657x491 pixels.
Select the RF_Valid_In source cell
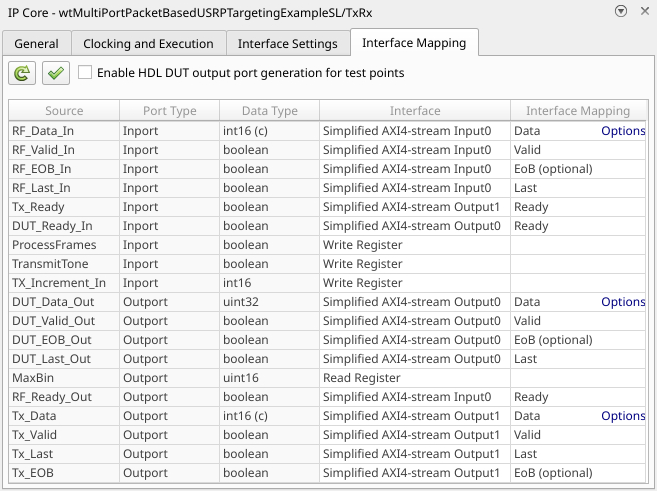(64, 150)
